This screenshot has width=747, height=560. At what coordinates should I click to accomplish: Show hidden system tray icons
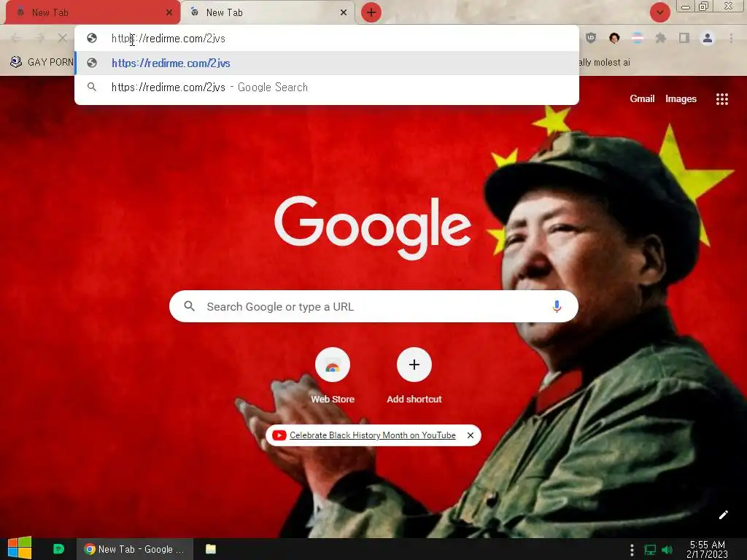pos(632,550)
